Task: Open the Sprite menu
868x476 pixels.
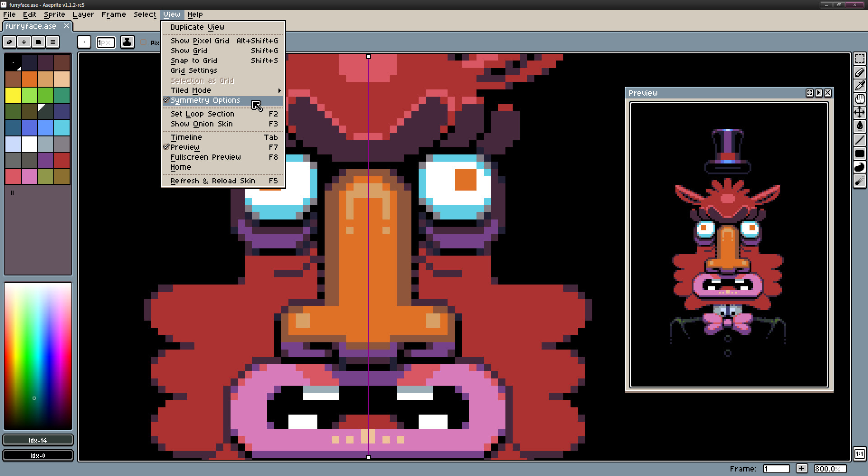Action: click(x=54, y=14)
